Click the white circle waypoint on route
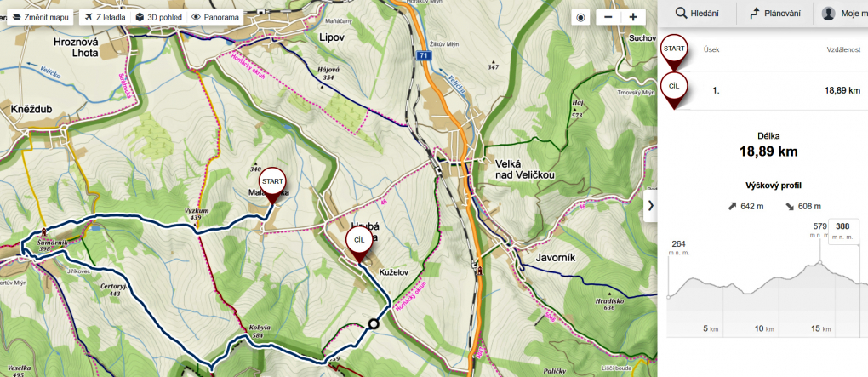Viewport: 868px width, 377px height. pyautogui.click(x=374, y=324)
